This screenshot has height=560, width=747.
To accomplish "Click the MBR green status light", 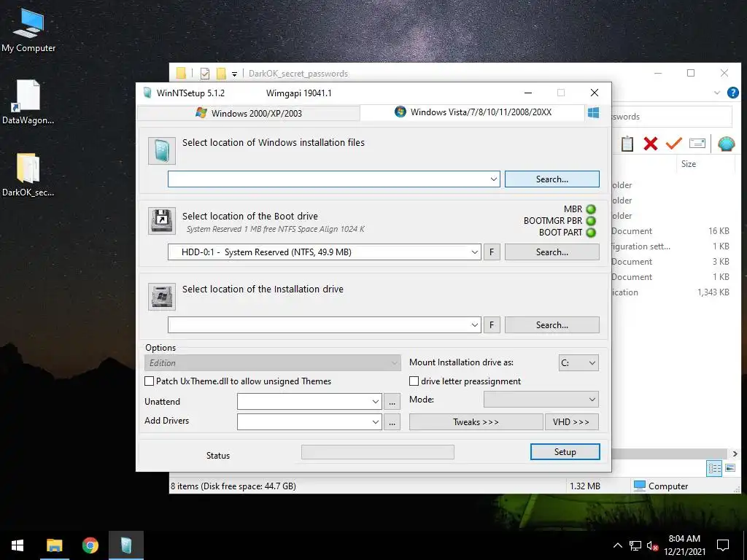I will point(591,209).
